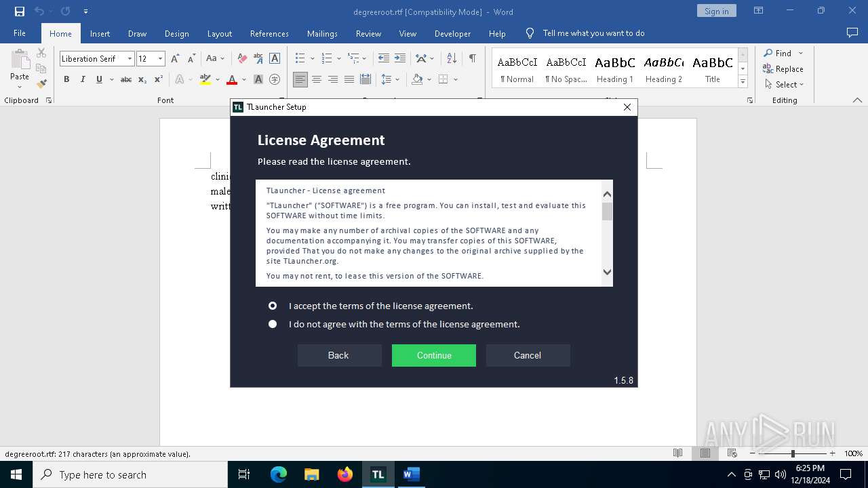This screenshot has width=868, height=488.
Task: Switch to the Layout ribbon tab
Action: point(219,33)
